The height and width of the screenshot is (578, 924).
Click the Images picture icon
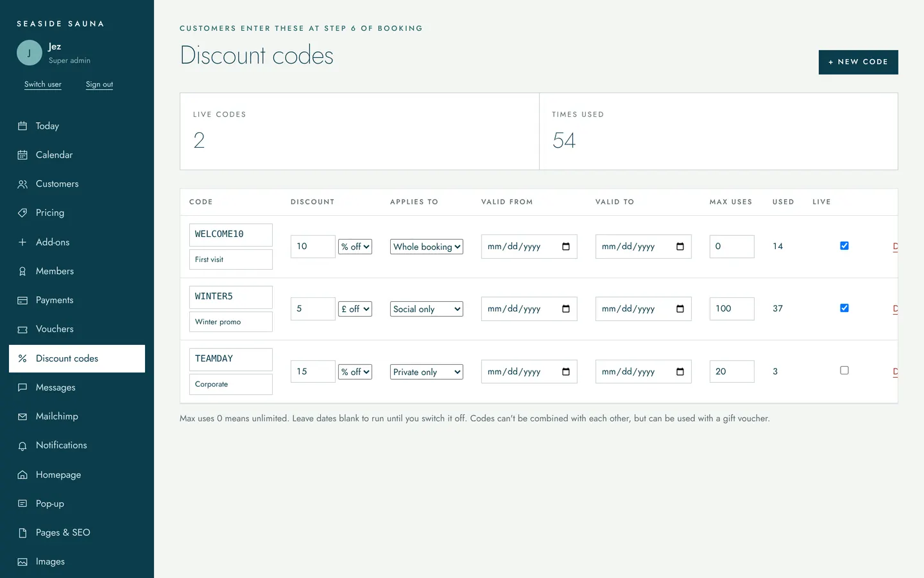point(22,562)
